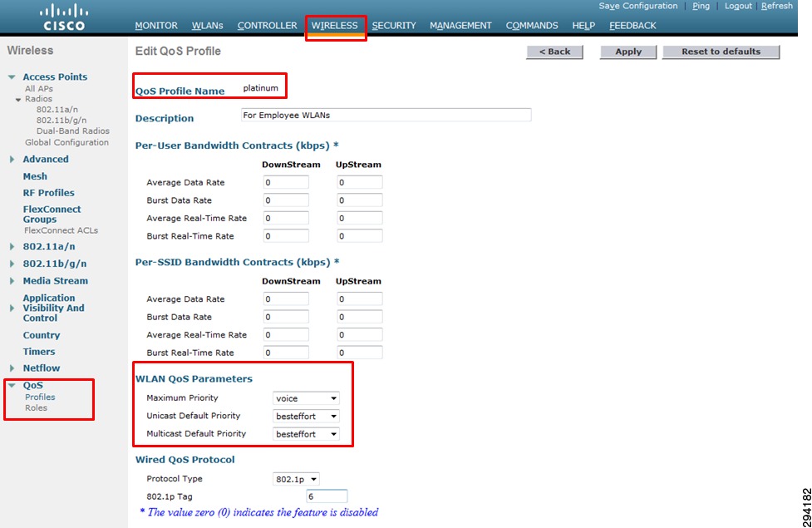Click Per-SSID DownStream Burst Data Rate field
812x528 pixels.
pyautogui.click(x=286, y=317)
